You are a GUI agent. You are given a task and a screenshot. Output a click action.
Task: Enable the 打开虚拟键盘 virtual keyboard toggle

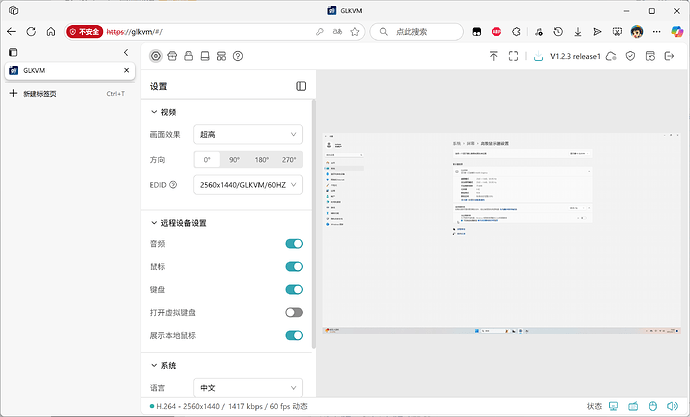point(294,312)
